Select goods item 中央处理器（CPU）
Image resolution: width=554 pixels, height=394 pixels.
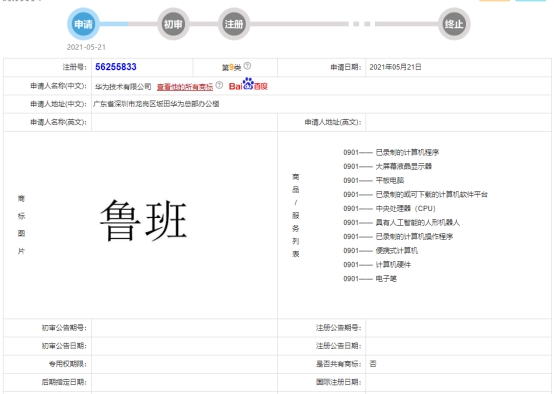coord(406,208)
